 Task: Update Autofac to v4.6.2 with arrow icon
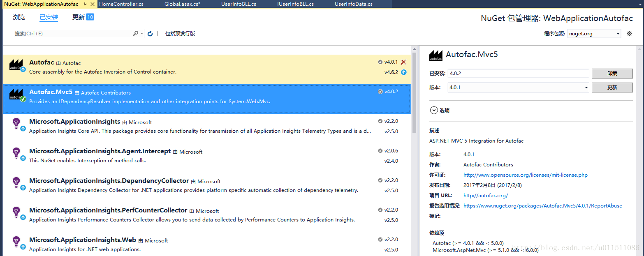pos(403,72)
